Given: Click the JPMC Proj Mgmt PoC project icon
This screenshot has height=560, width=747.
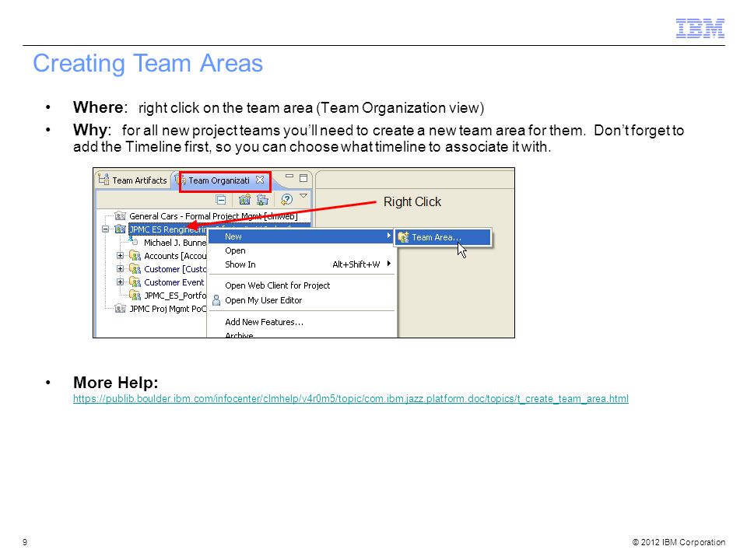Looking at the screenshot, I should [x=120, y=309].
